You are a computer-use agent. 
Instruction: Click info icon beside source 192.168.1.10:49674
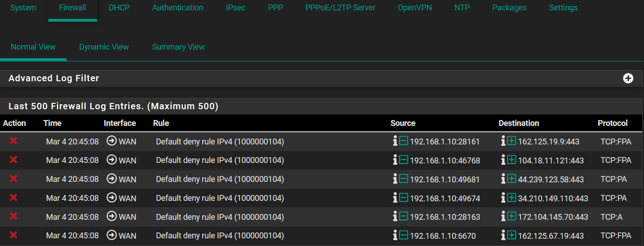(395, 198)
